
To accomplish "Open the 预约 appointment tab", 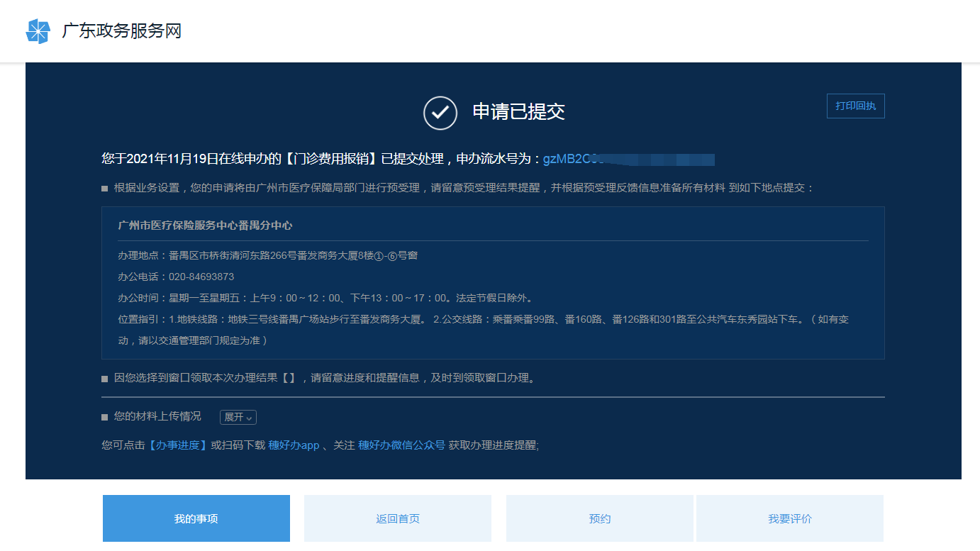I will tap(599, 518).
